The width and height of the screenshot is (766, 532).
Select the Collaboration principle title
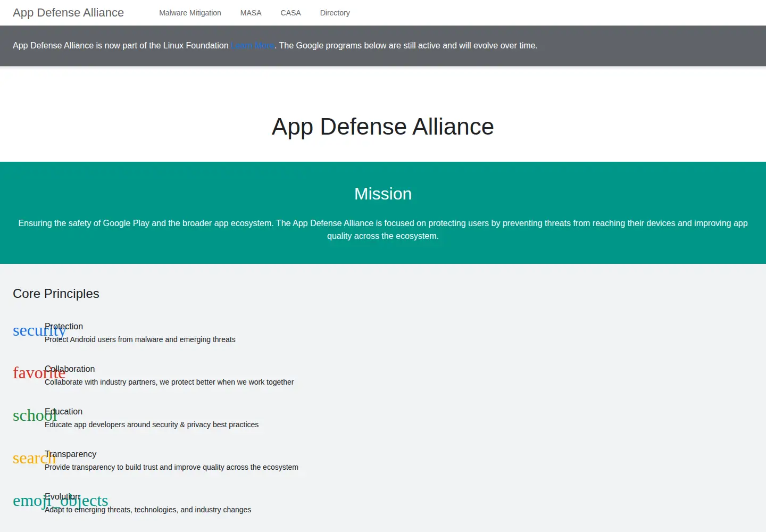70,369
